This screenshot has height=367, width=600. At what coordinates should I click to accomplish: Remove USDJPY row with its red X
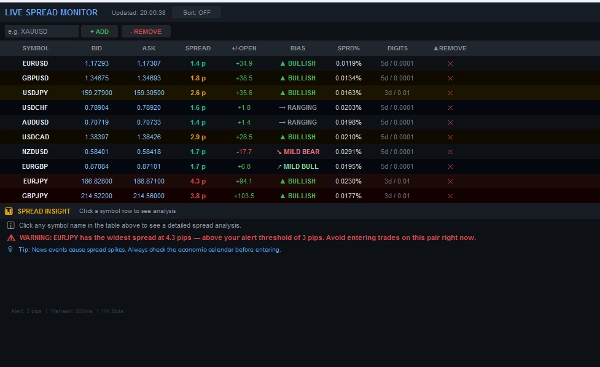[450, 93]
